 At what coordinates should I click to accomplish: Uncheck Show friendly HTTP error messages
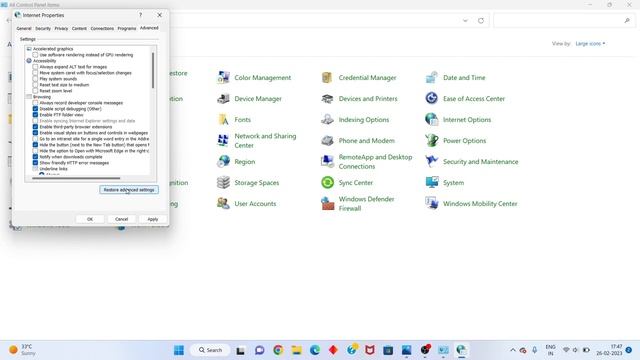[35, 162]
